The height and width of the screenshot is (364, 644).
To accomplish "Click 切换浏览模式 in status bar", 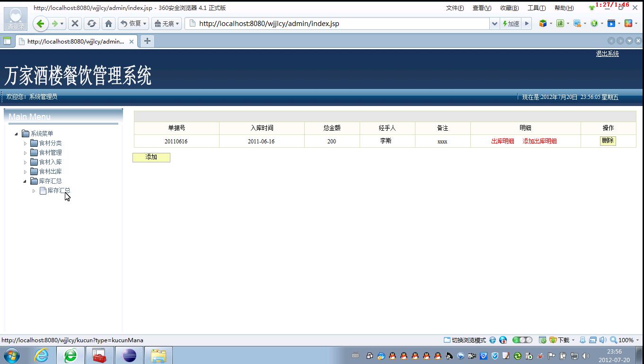I will 465,340.
